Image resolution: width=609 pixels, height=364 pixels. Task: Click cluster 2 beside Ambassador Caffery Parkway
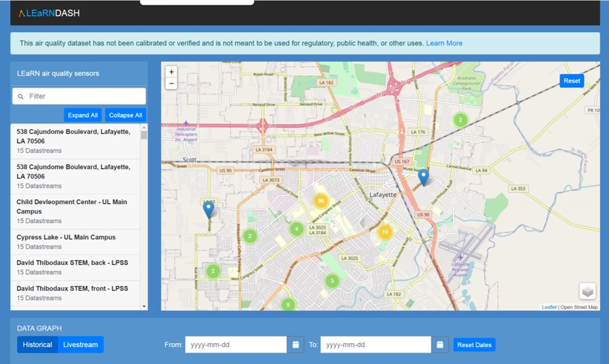point(250,235)
